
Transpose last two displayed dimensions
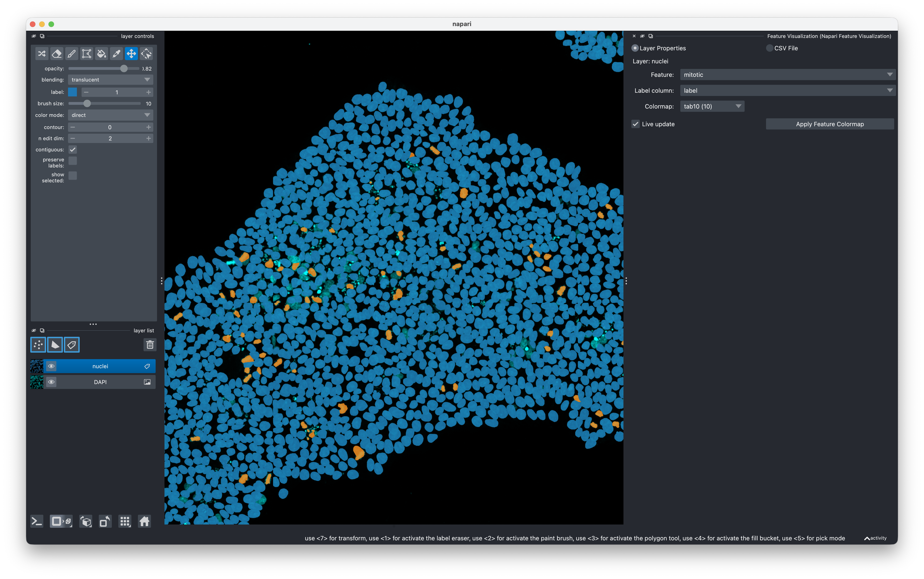click(105, 521)
